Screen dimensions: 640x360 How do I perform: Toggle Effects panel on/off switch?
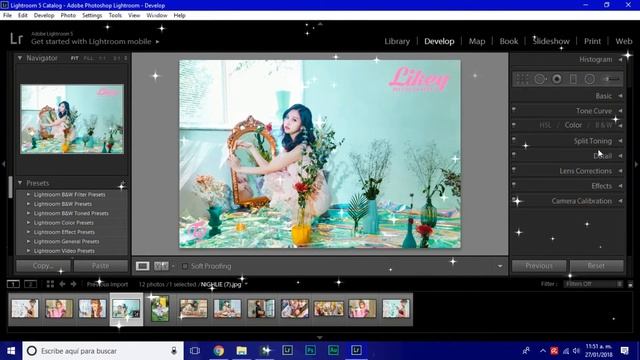pyautogui.click(x=514, y=184)
